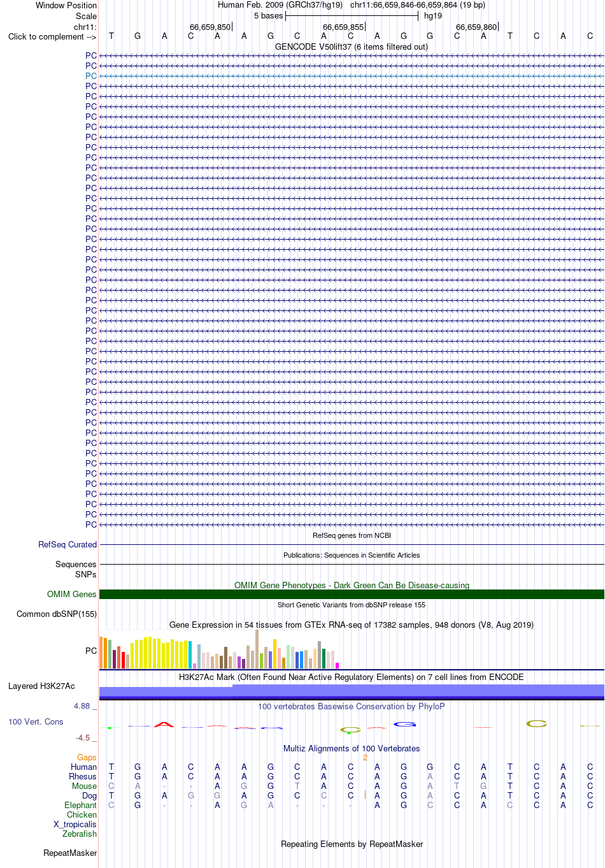Click the X_tropicalis alignment row label
Image resolution: width=605 pixels, height=868 pixels.
pyautogui.click(x=75, y=824)
